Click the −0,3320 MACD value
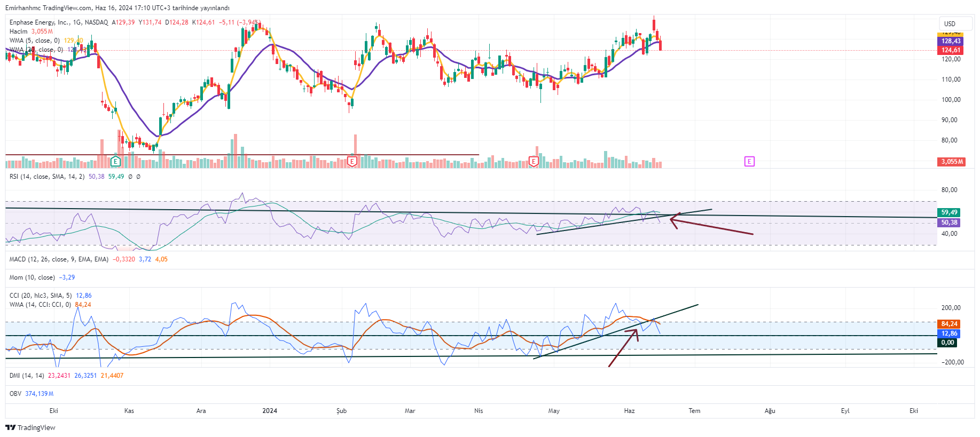The image size is (980, 437). [124, 259]
